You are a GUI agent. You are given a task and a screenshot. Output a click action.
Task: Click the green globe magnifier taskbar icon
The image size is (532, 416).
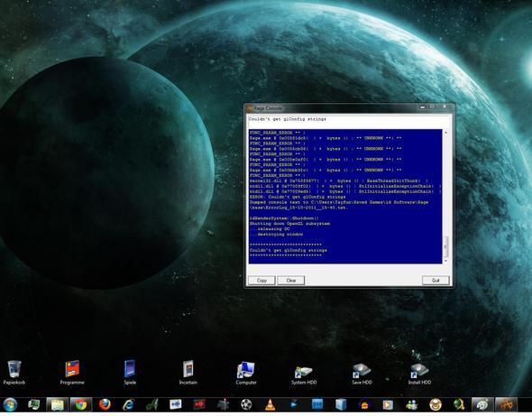(x=459, y=404)
